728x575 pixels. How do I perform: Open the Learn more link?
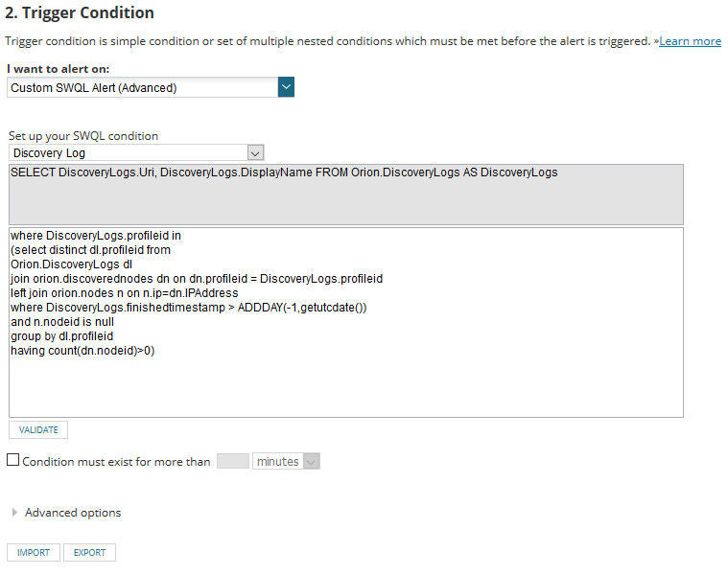tap(690, 41)
